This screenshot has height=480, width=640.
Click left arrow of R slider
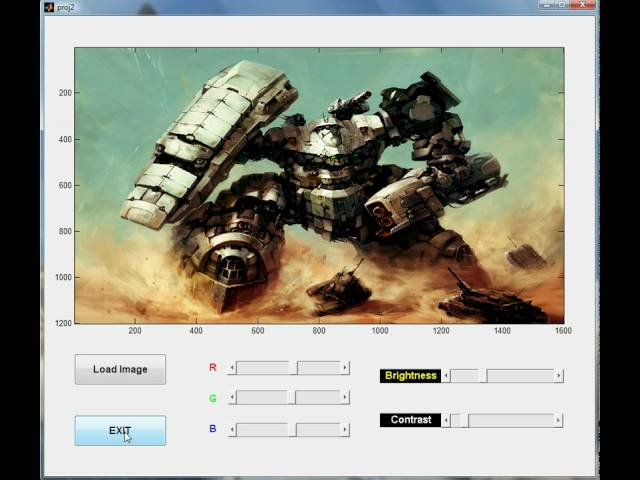(232, 368)
